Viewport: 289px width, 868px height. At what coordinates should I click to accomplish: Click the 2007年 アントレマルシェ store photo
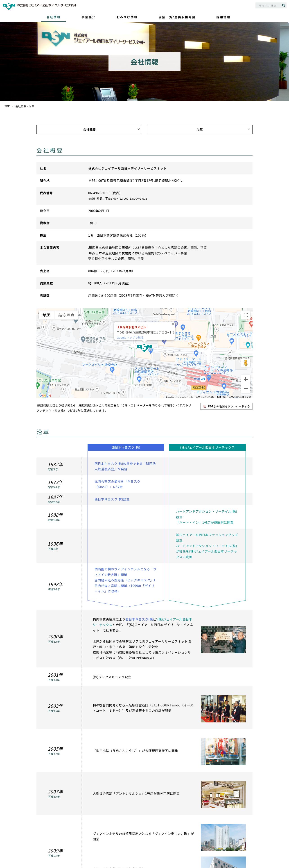(x=223, y=795)
